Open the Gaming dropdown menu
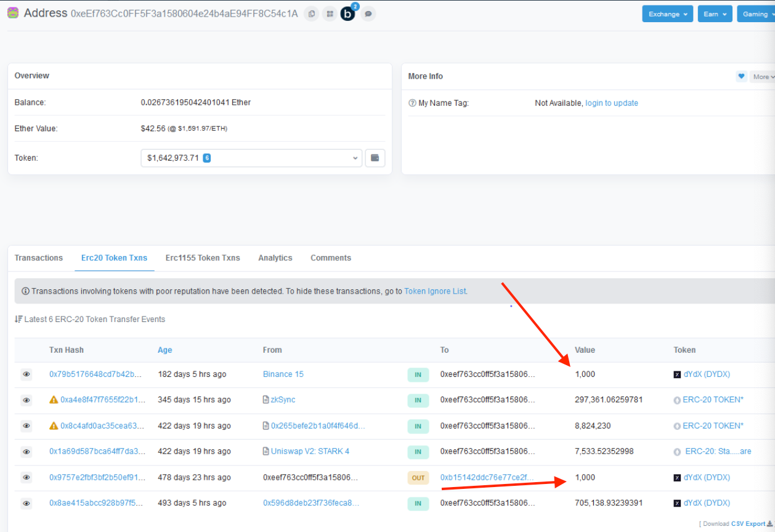 click(x=756, y=14)
